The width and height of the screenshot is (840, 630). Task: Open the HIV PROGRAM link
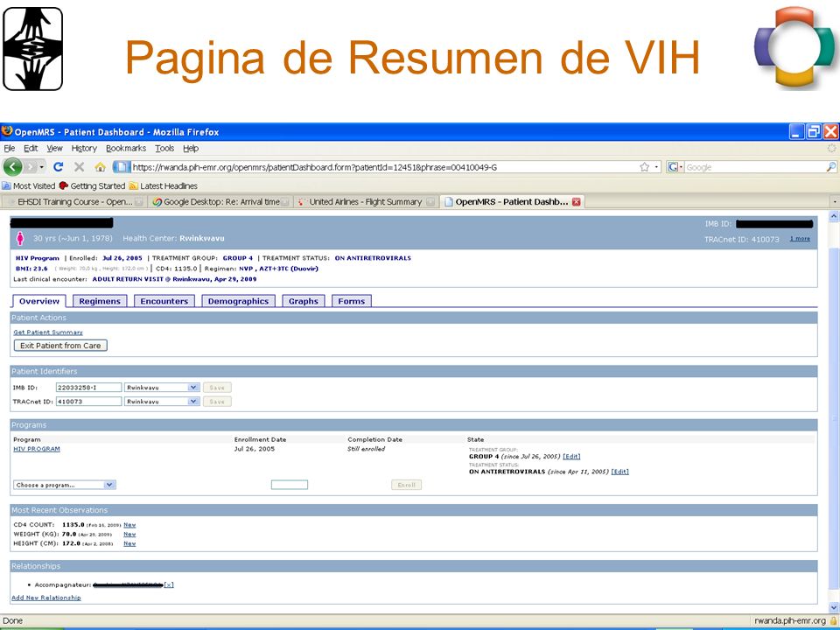point(37,449)
